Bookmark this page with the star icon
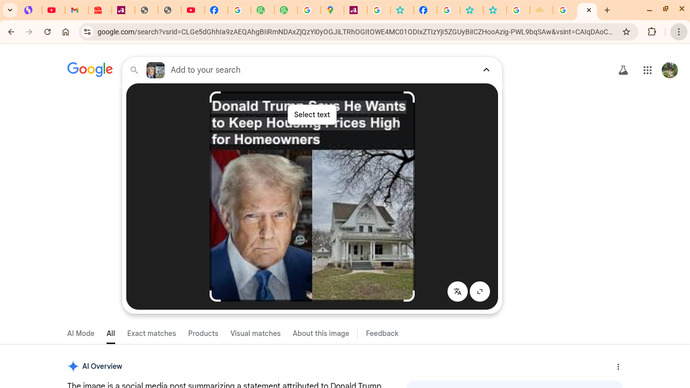Screen dimensions: 690x388 626,32
